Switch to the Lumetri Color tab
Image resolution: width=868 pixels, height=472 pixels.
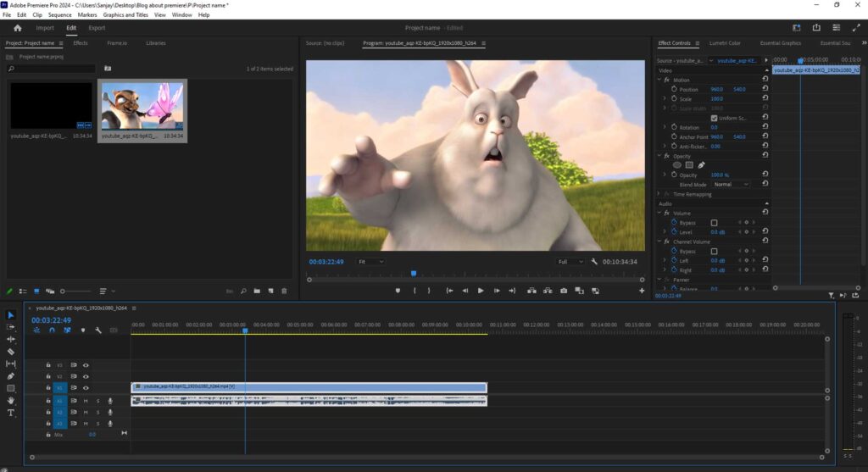(725, 43)
